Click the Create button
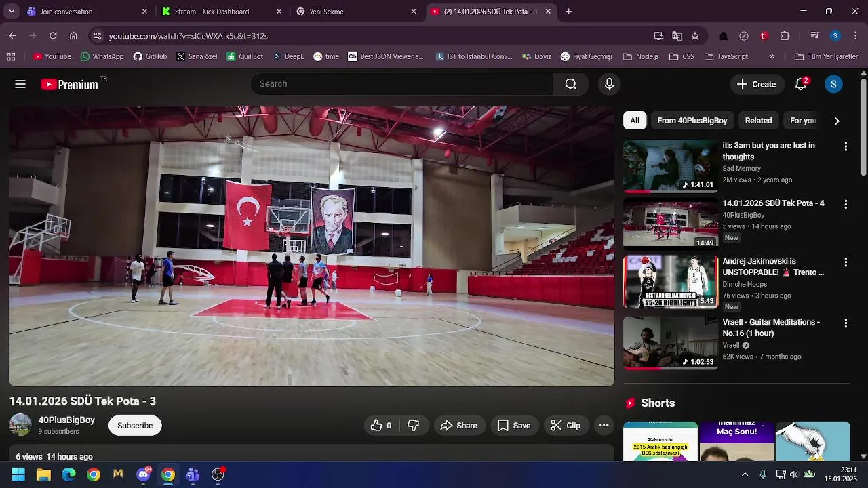The width and height of the screenshot is (868, 488). (x=756, y=84)
